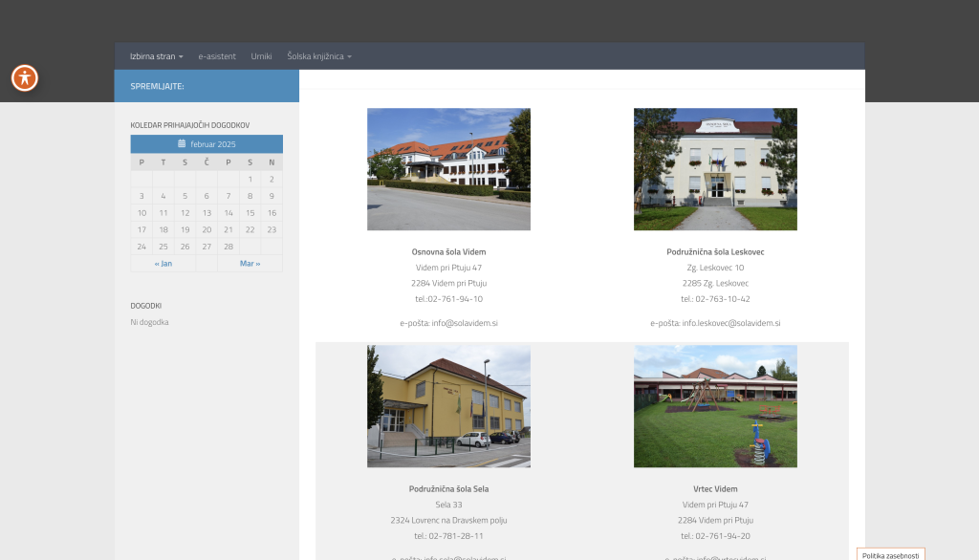Click the Sela 33 address

[449, 506]
